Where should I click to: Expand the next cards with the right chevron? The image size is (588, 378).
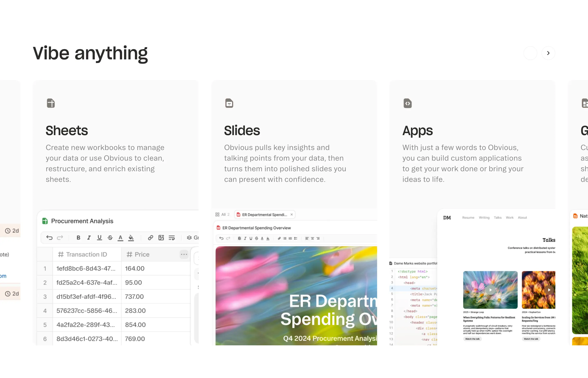click(548, 53)
